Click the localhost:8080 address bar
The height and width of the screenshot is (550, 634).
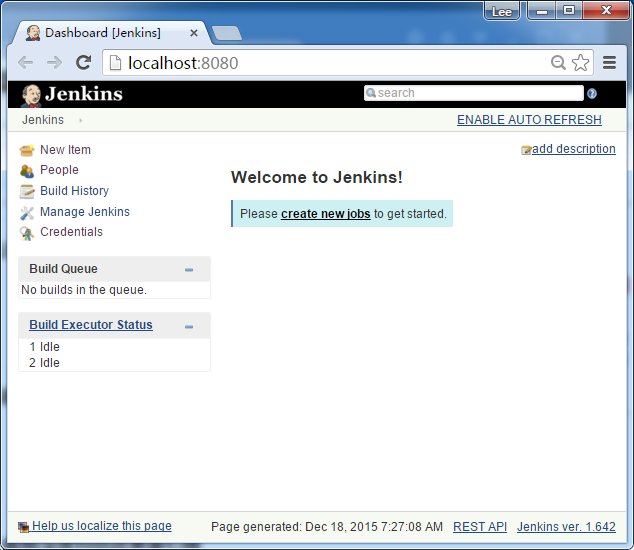click(330, 63)
